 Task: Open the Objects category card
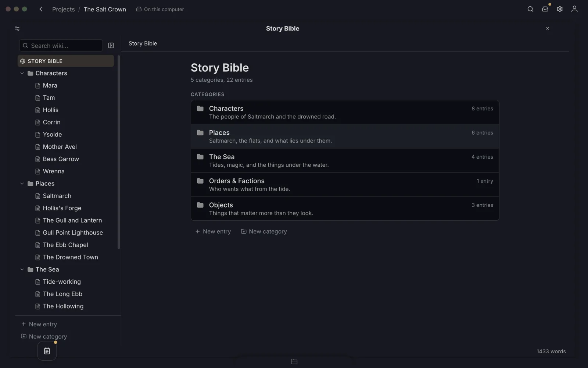(345, 209)
